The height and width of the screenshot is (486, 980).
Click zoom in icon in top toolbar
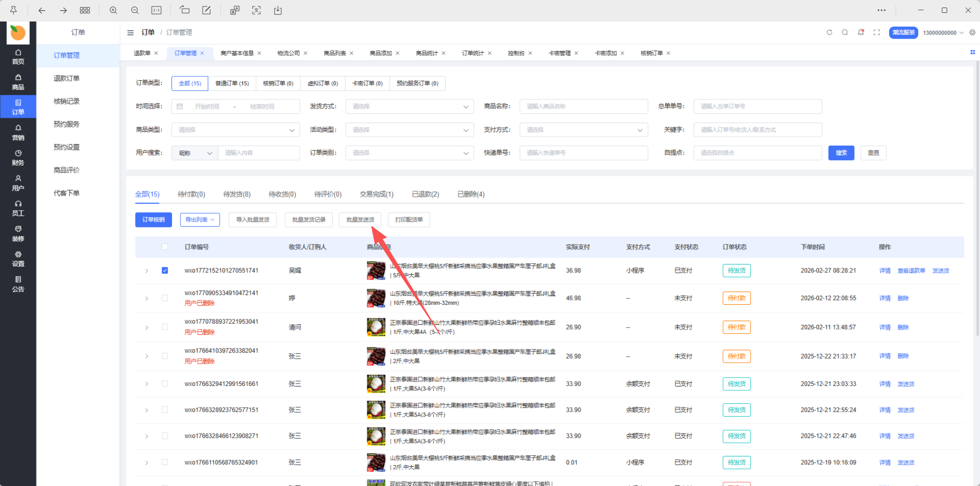[113, 10]
